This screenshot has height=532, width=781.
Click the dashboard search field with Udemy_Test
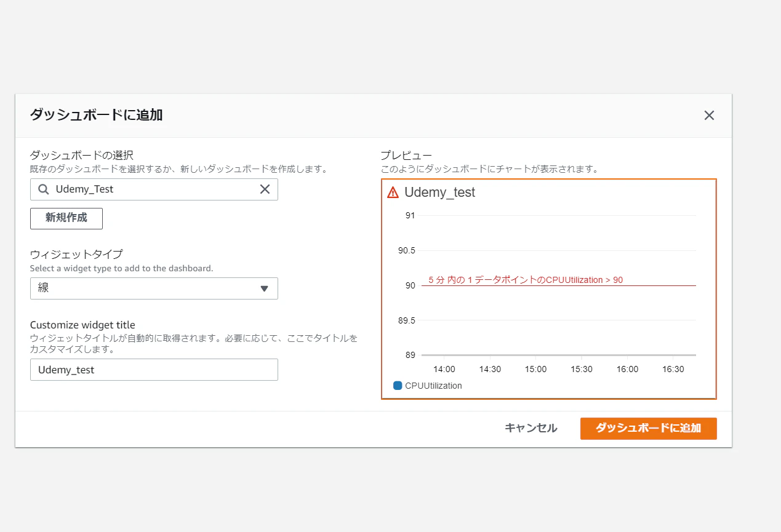click(154, 189)
